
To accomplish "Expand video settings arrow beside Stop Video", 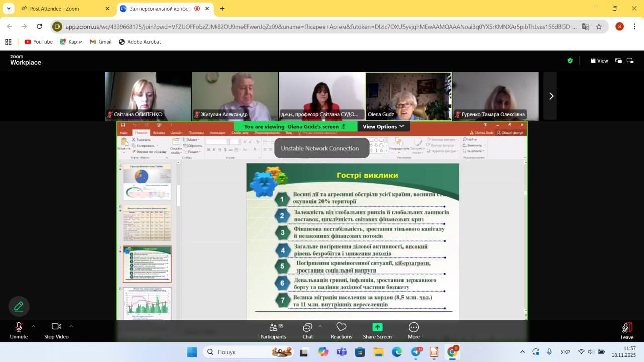I will coord(71,326).
